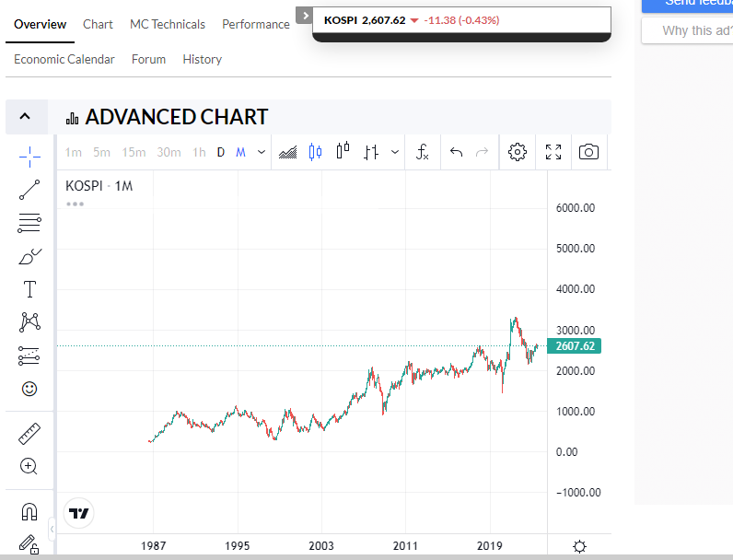Image resolution: width=733 pixels, height=560 pixels.
Task: Open the Chart tab
Action: pyautogui.click(x=98, y=24)
